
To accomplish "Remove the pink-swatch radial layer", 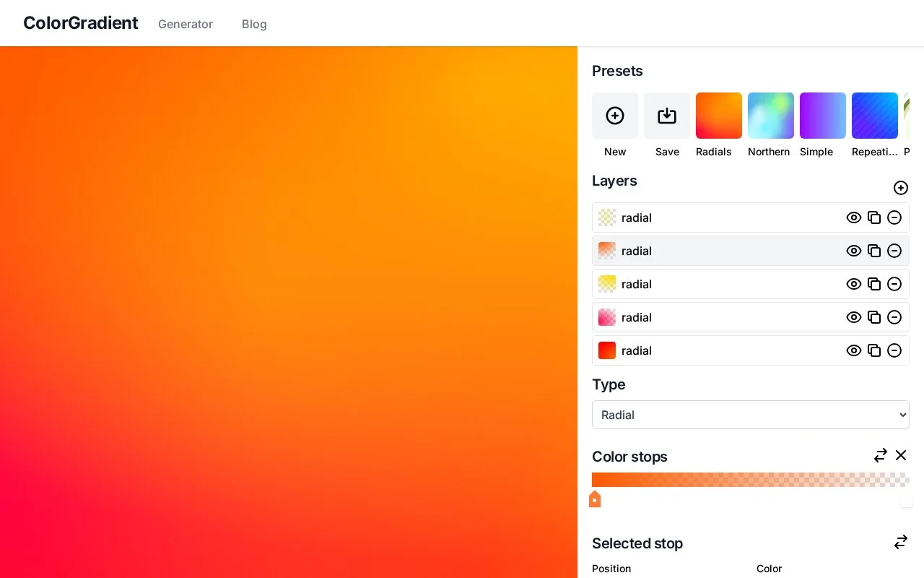I will coord(894,317).
